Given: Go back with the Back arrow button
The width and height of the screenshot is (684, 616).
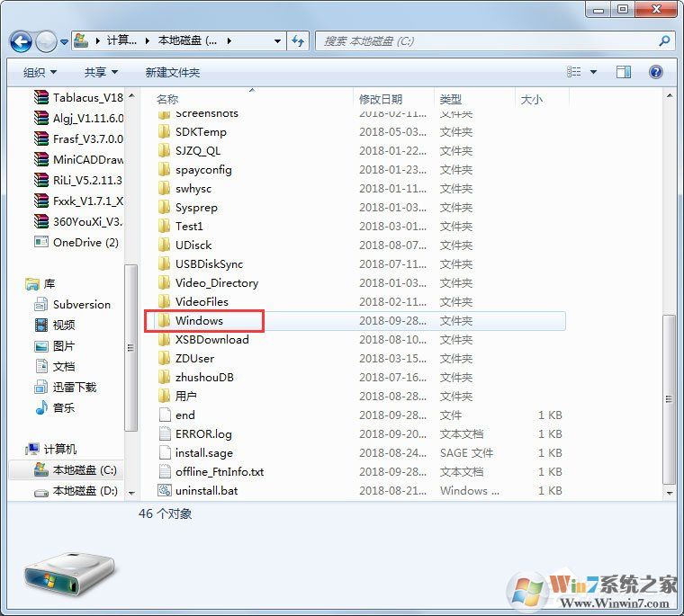Looking at the screenshot, I should pos(21,42).
